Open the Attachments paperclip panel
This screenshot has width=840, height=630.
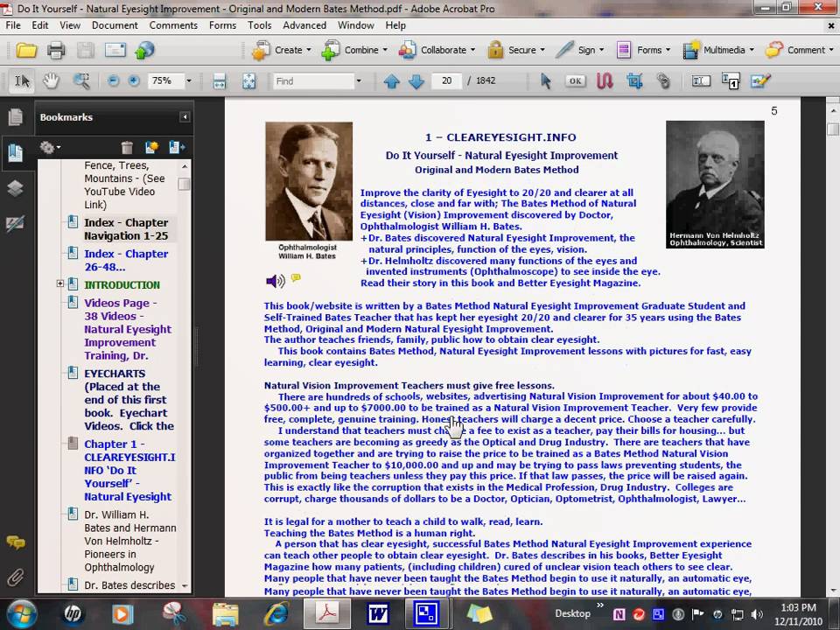16,577
